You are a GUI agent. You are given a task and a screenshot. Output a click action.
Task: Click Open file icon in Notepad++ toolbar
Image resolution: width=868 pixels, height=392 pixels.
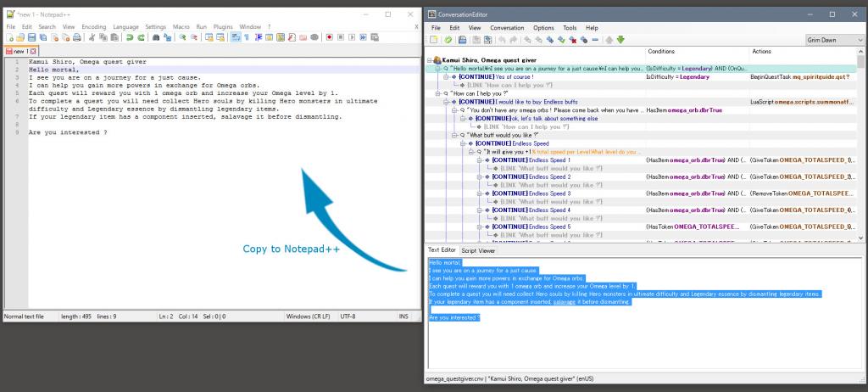click(x=20, y=37)
